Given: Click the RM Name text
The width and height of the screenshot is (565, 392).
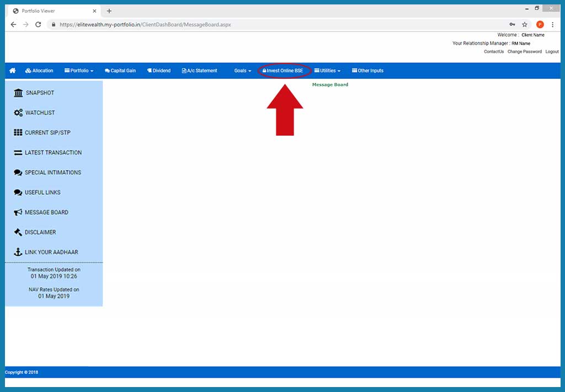Looking at the screenshot, I should (521, 44).
